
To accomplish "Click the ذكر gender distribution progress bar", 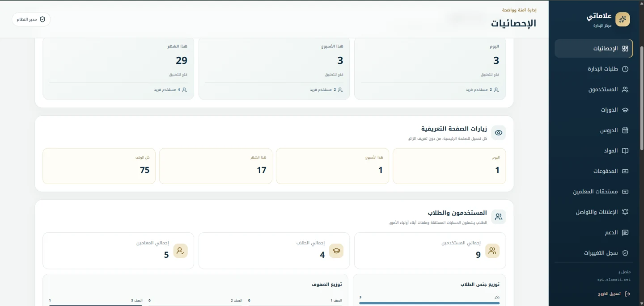I will pos(429,303).
